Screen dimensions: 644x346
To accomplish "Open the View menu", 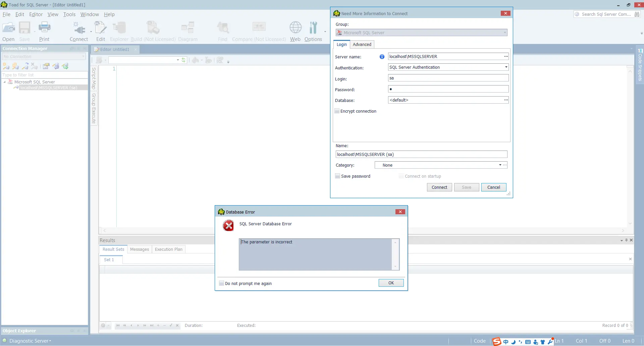I will click(x=53, y=14).
